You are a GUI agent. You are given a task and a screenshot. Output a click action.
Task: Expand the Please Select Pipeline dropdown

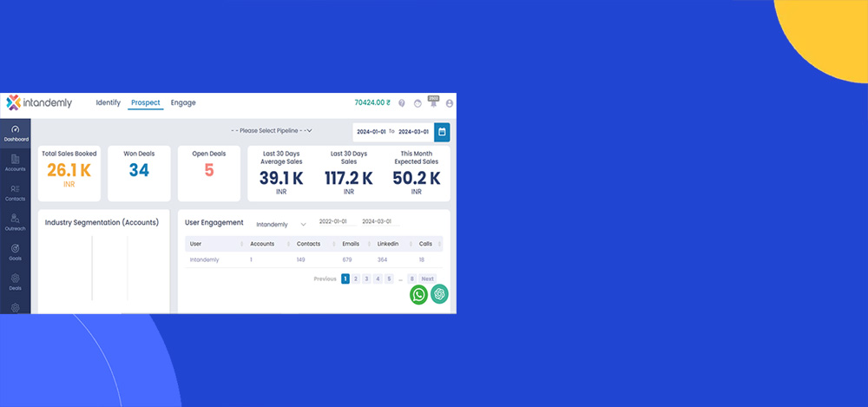point(272,131)
